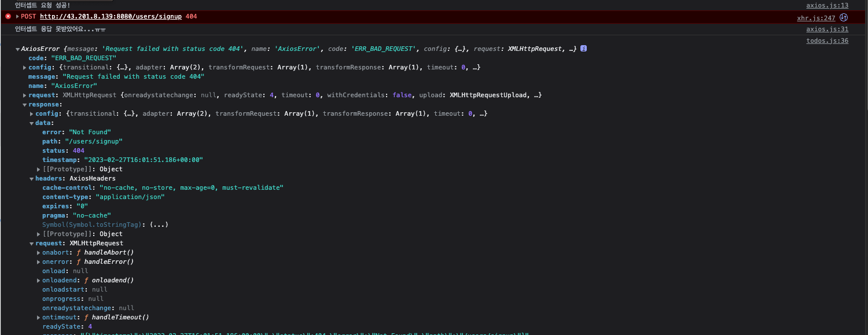Expand config under response
This screenshot has height=335, width=868.
coord(31,114)
